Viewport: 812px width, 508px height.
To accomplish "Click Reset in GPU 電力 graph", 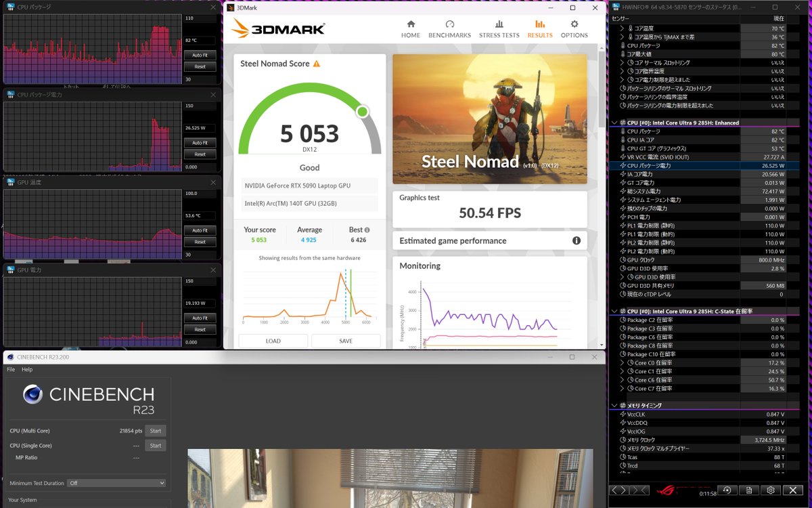I will (200, 329).
